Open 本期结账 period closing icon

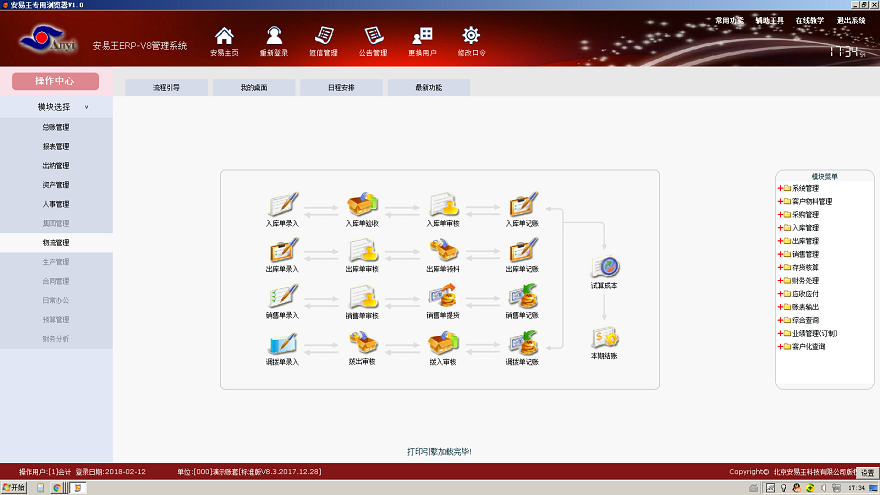tap(604, 338)
